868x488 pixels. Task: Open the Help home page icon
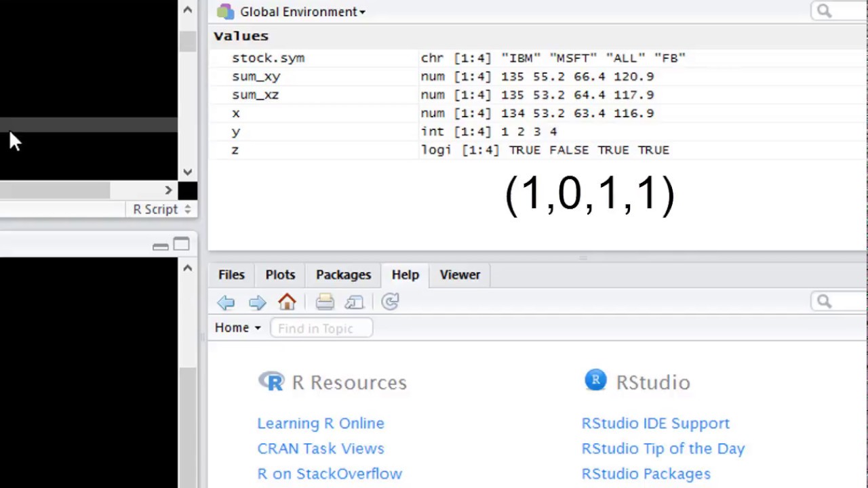tap(287, 302)
